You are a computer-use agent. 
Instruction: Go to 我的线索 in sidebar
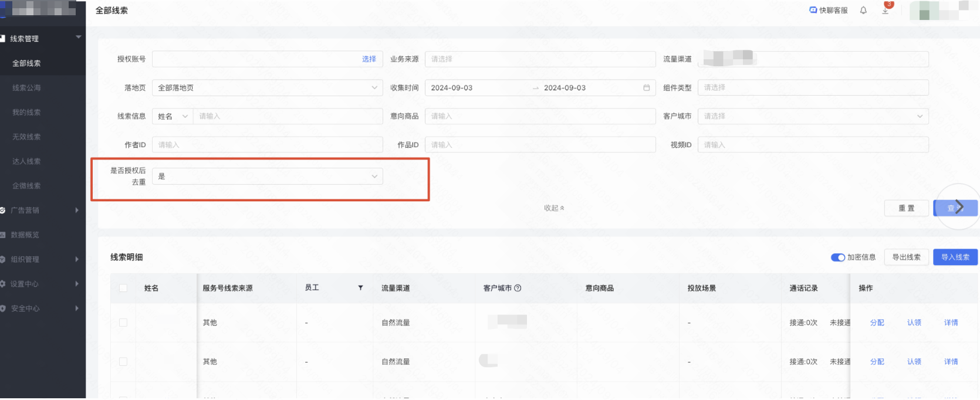point(26,113)
